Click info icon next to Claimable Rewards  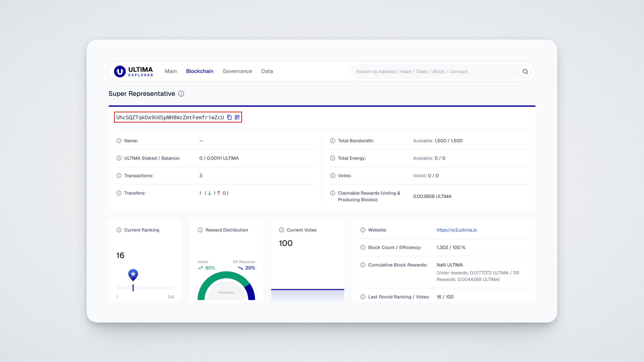tap(332, 193)
